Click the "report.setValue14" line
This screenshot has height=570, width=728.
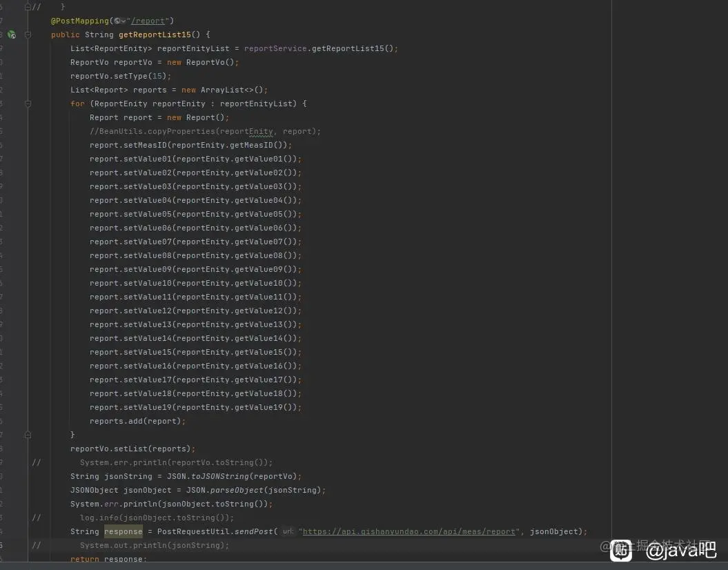[x=195, y=338]
